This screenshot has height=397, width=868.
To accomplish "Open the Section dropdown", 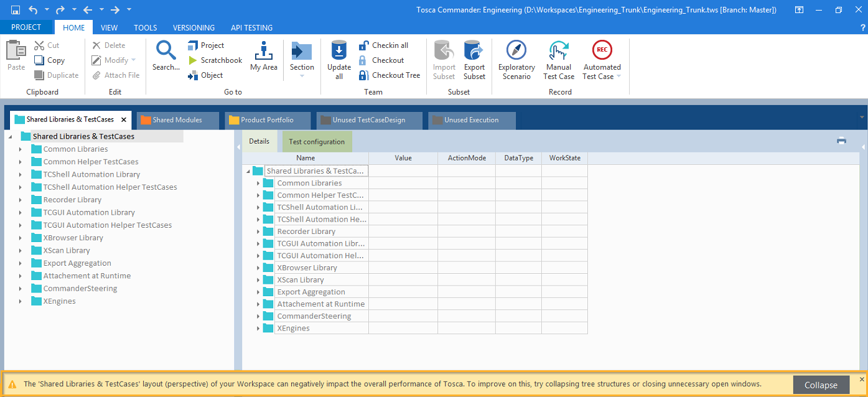I will [x=302, y=76].
